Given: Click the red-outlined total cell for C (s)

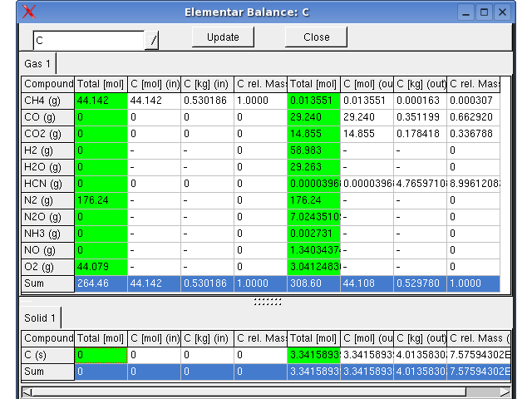Looking at the screenshot, I should point(101,355).
